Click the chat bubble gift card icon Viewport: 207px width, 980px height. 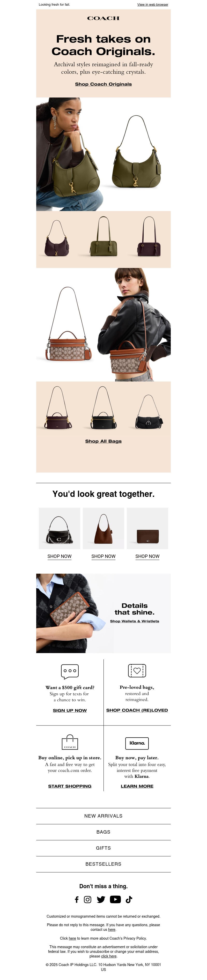[70, 671]
